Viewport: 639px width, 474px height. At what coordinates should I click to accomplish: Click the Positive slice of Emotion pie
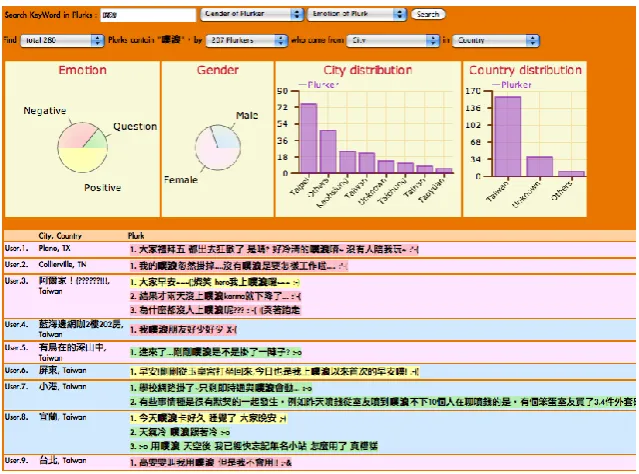pyautogui.click(x=83, y=159)
